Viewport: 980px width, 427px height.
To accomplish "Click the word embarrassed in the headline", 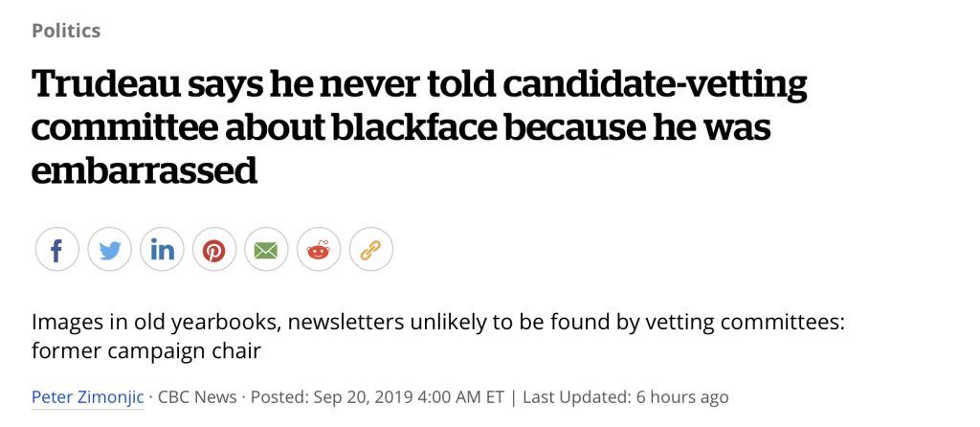I will [x=145, y=169].
